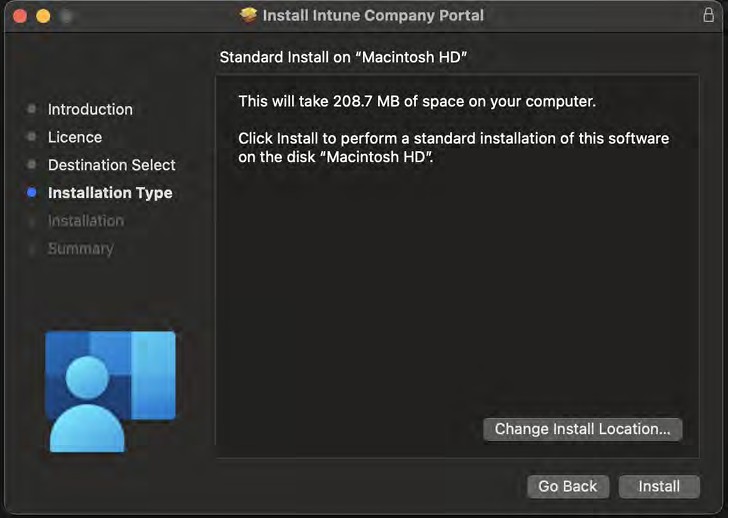730x518 pixels.
Task: Click the package icon beside the window title
Action: click(x=249, y=15)
